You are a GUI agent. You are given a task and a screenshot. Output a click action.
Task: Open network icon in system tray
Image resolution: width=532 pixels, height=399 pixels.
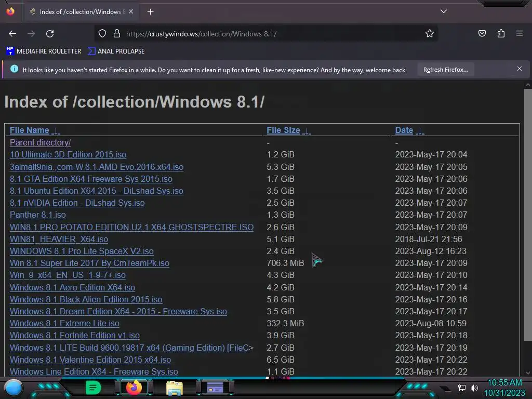pyautogui.click(x=461, y=388)
